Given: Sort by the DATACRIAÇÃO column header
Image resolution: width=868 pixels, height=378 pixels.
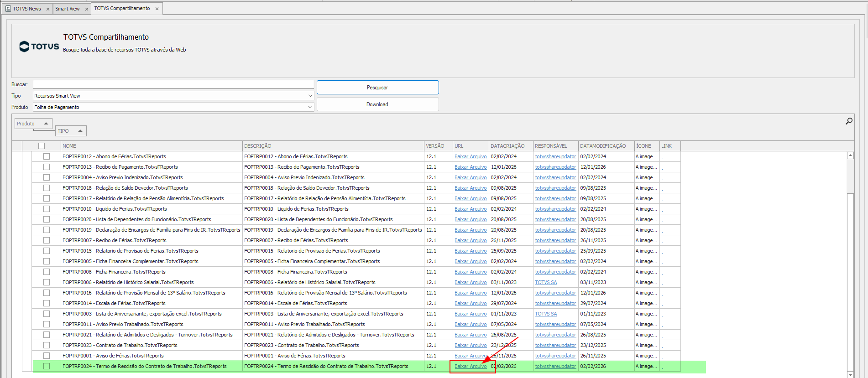Looking at the screenshot, I should point(511,146).
